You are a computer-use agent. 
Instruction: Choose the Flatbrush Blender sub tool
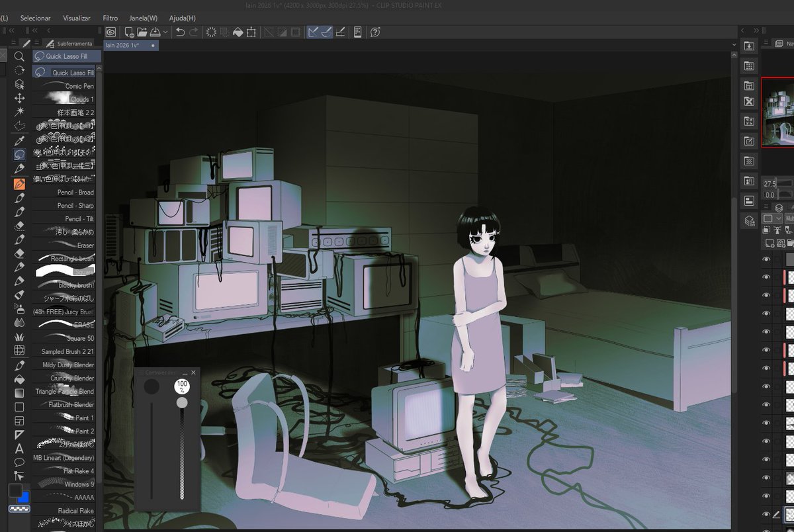click(64, 404)
